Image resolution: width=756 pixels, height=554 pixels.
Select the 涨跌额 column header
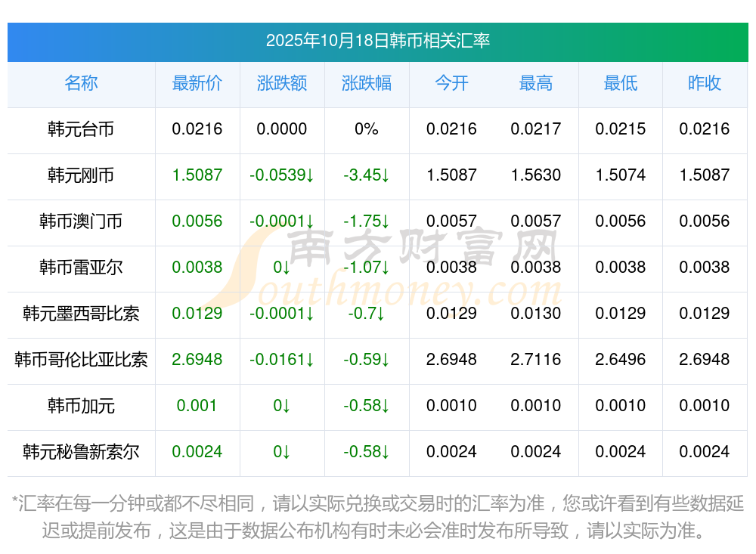pyautogui.click(x=282, y=83)
